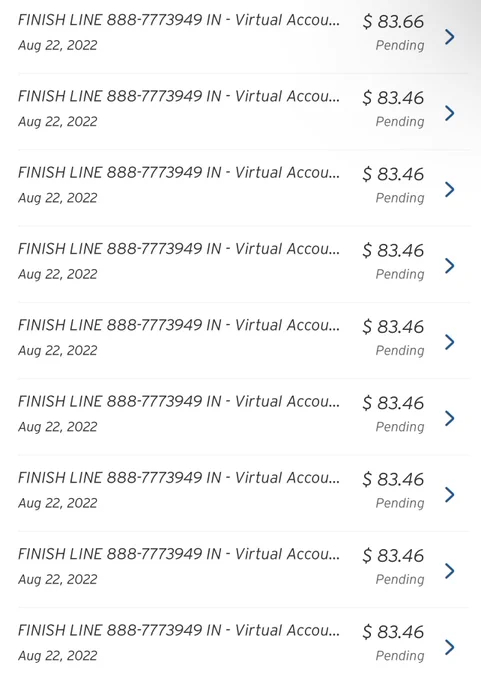481x680 pixels.
Task: Open details arrow on fifth transaction
Action: pyautogui.click(x=450, y=342)
